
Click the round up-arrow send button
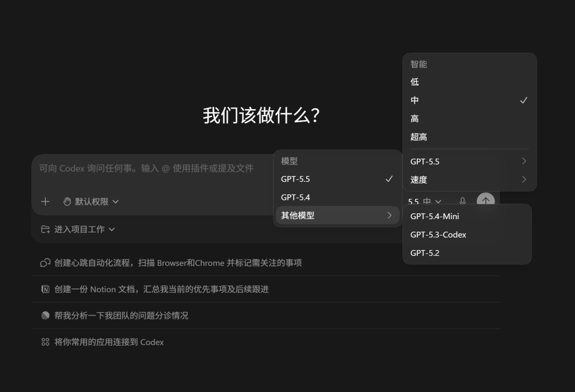[486, 201]
